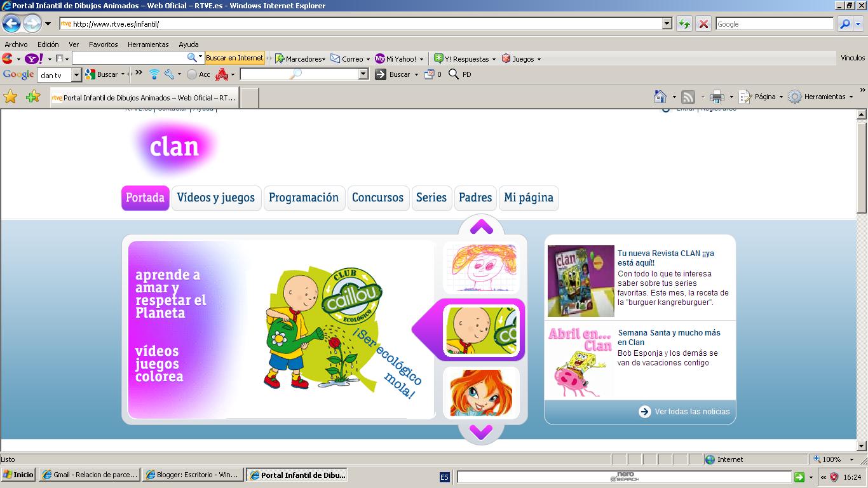Run search with the magnifier beside Google box

[844, 24]
